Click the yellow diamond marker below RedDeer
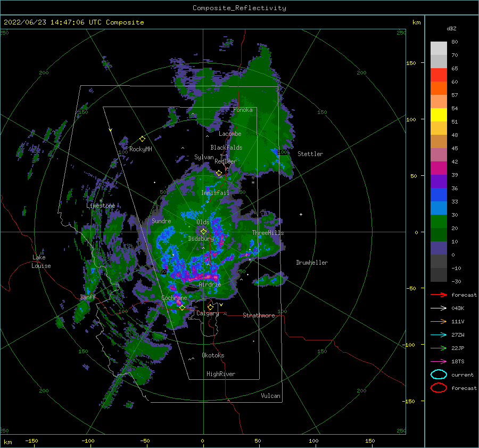 pyautogui.click(x=219, y=173)
